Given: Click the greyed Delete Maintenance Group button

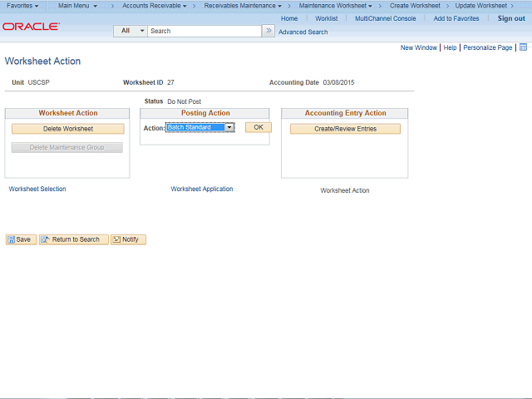Looking at the screenshot, I should [66, 148].
